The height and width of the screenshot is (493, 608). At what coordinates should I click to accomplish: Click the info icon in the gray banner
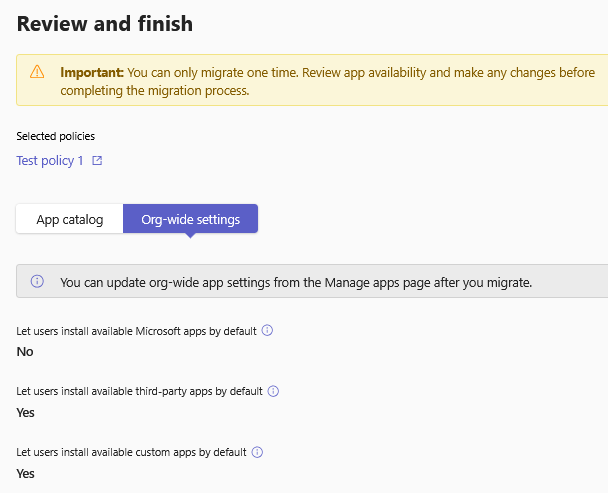37,281
